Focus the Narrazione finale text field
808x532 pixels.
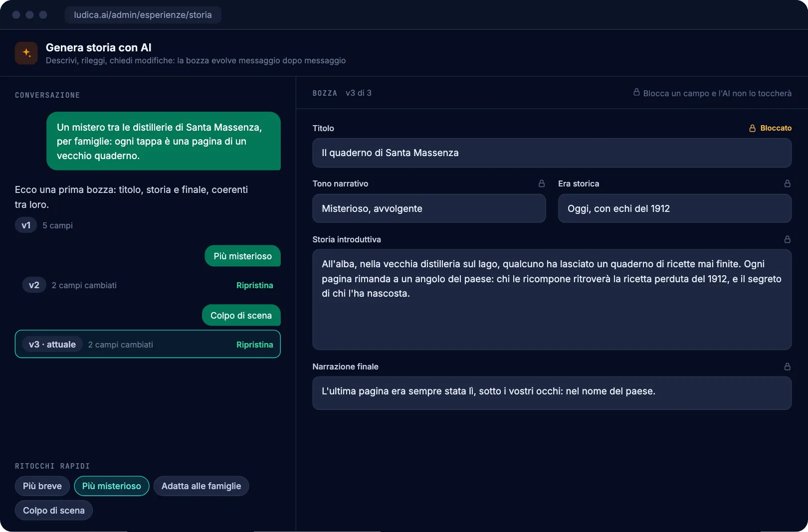552,393
